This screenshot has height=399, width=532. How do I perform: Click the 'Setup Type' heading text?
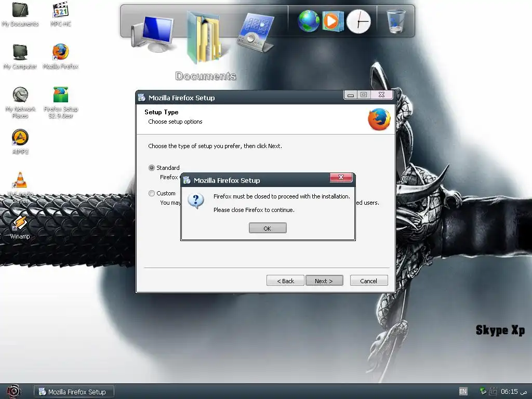tap(162, 112)
